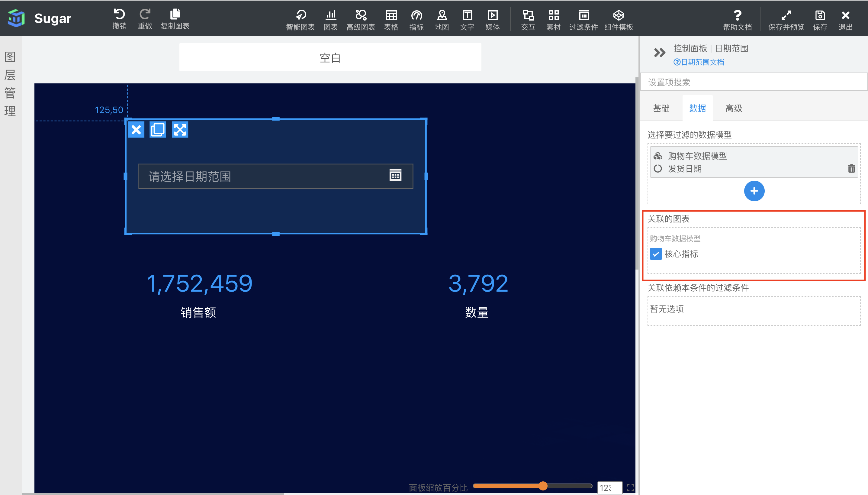Click the 购物车数据模型 model name
The image size is (868, 495).
697,156
